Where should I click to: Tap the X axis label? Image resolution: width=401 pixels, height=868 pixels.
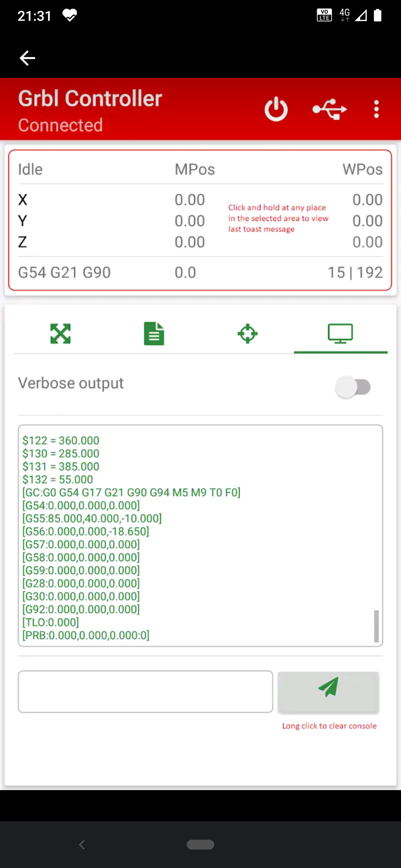coord(23,200)
